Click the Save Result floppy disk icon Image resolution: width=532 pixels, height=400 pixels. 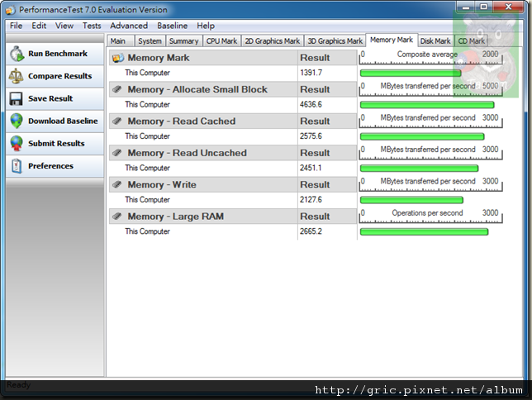click(16, 98)
